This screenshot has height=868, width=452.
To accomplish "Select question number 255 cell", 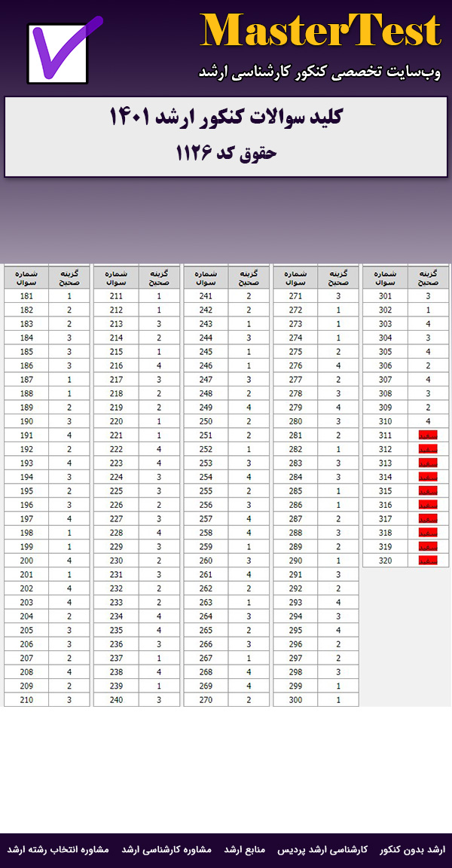I will (206, 491).
